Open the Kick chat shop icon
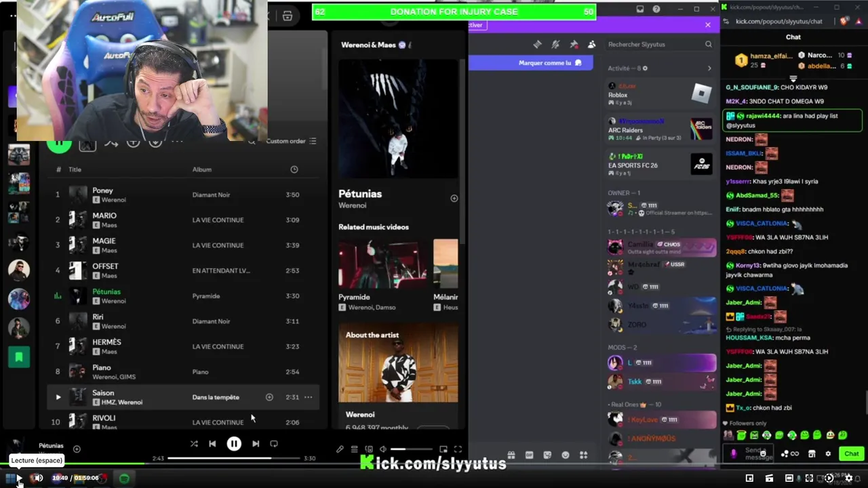The image size is (868, 488). coord(812,454)
